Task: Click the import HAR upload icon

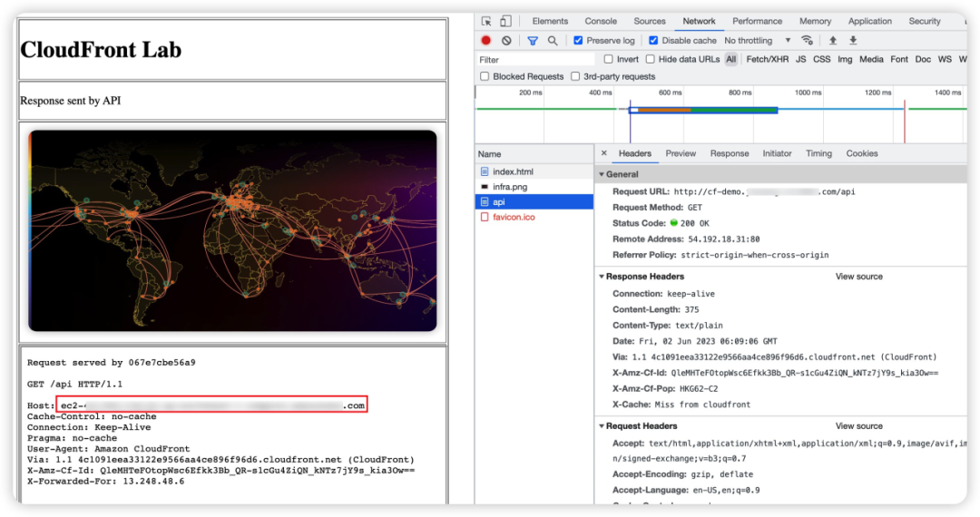Action: (x=833, y=41)
